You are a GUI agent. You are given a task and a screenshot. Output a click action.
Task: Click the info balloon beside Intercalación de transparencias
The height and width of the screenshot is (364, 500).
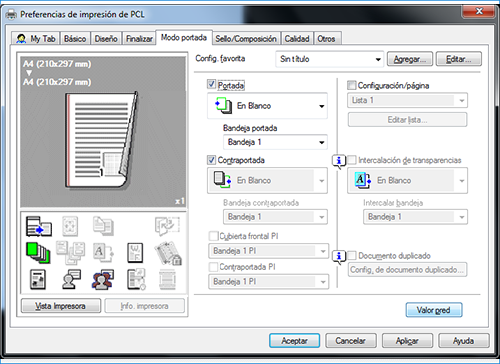(339, 162)
